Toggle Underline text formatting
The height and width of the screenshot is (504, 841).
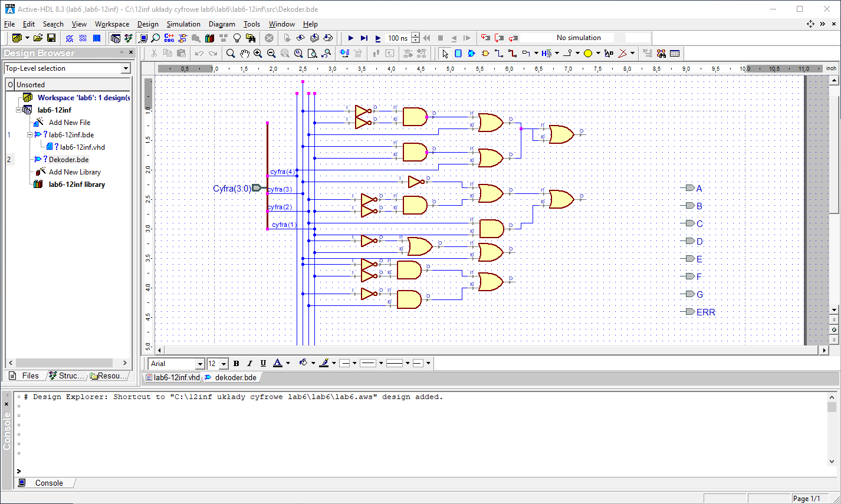263,363
